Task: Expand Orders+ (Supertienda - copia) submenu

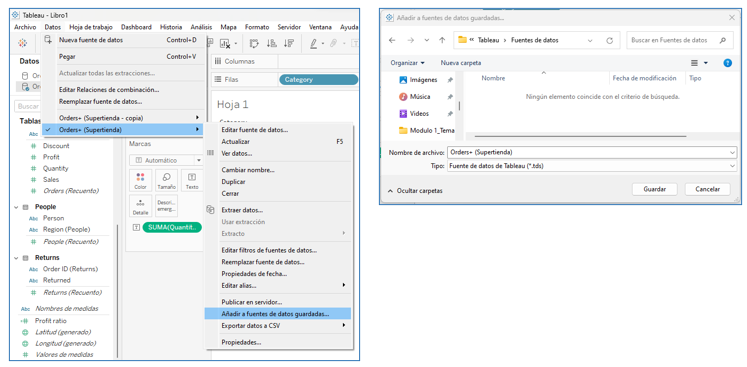Action: 197,118
